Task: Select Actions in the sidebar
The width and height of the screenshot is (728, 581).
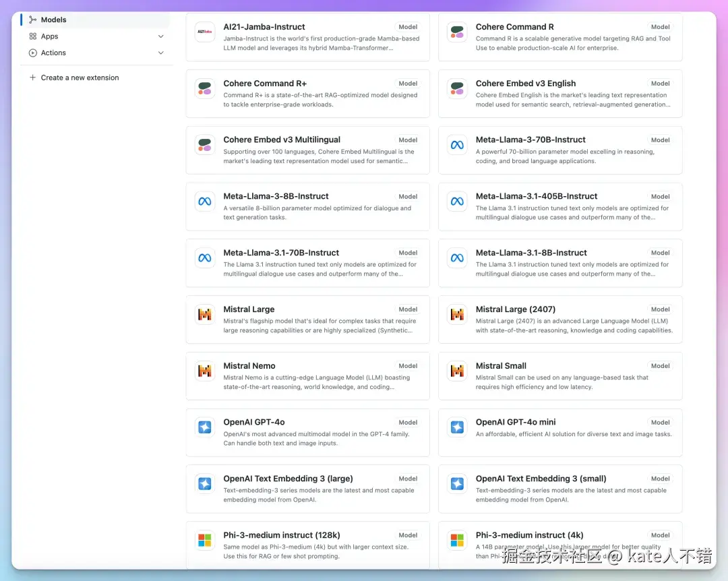Action: (95, 53)
